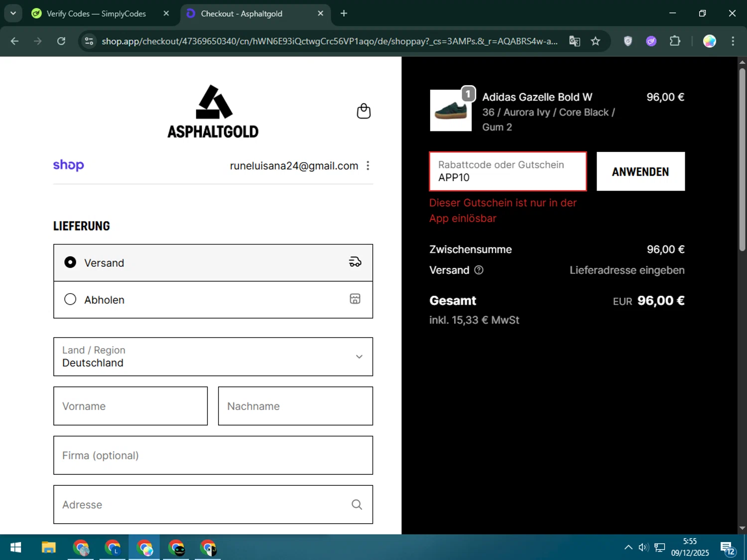Click the Rabattcode oder Gutschein field

(x=508, y=171)
